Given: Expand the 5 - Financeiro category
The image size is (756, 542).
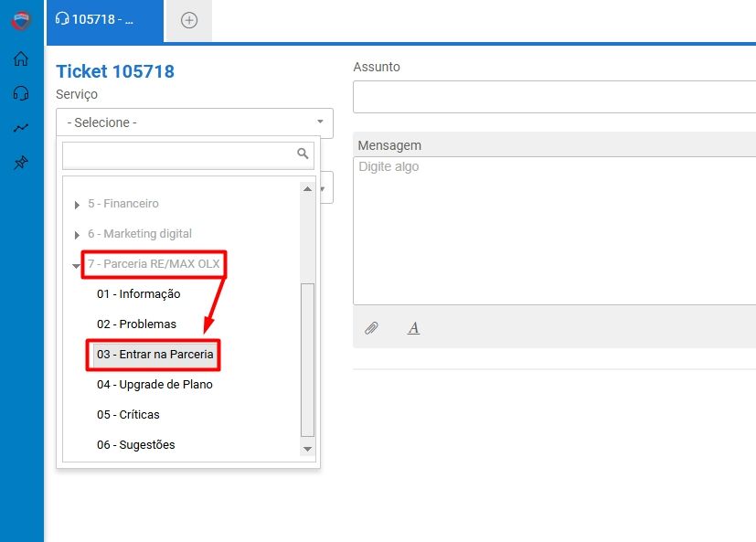Looking at the screenshot, I should point(77,205).
